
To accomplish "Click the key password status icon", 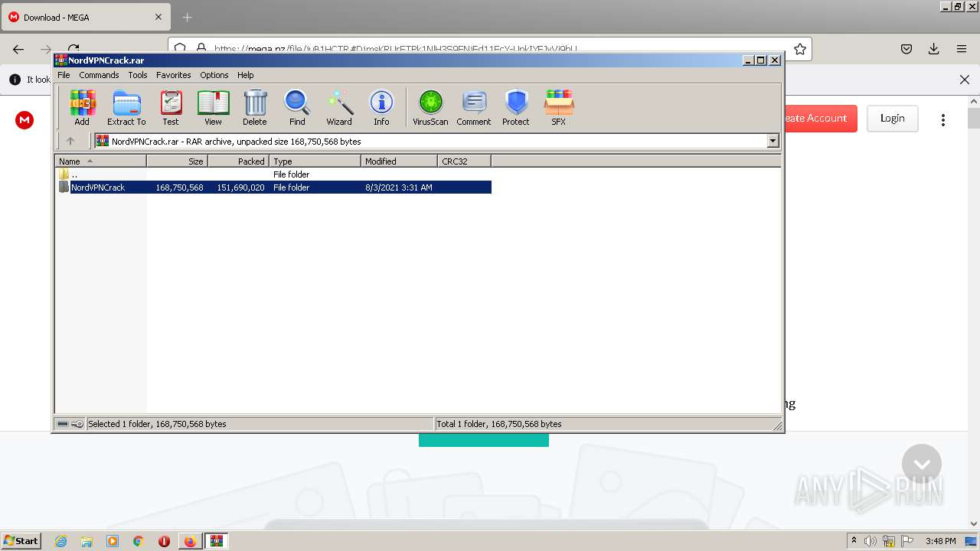I will tap(77, 424).
